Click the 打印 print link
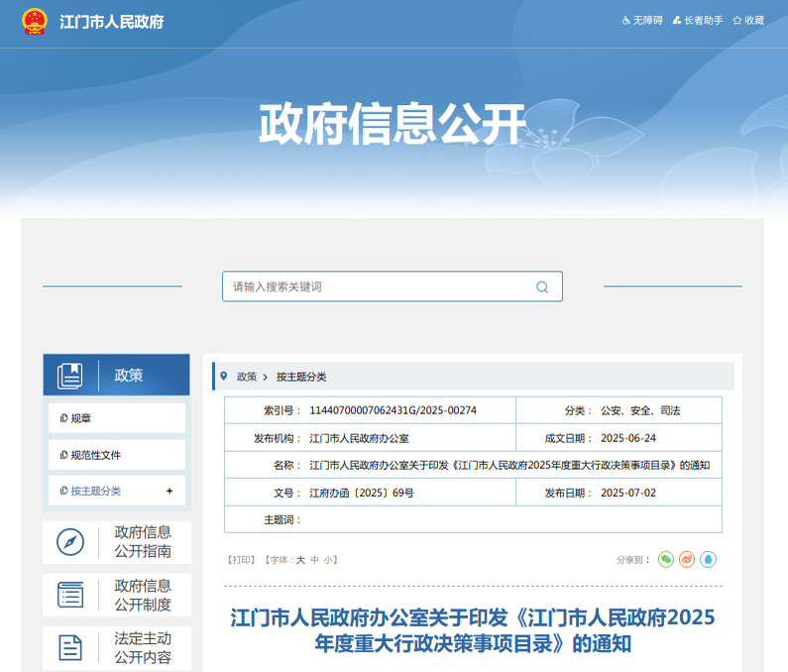 click(x=241, y=560)
